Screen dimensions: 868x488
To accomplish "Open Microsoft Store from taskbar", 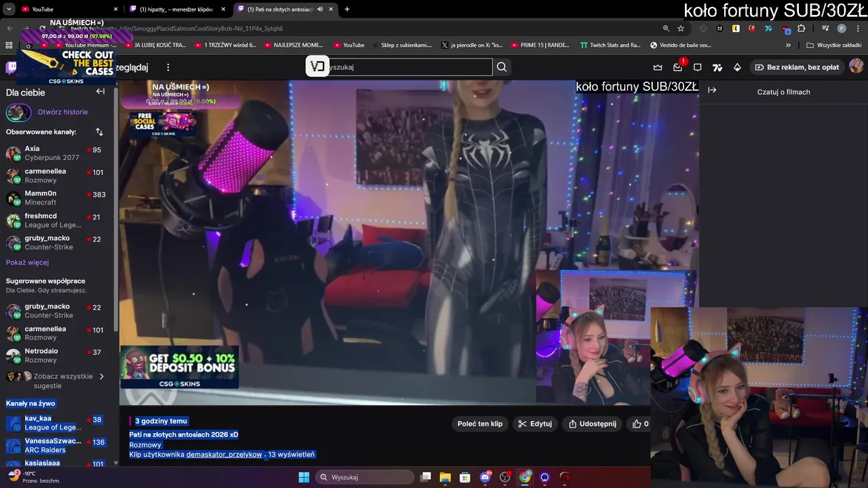I will [x=465, y=477].
